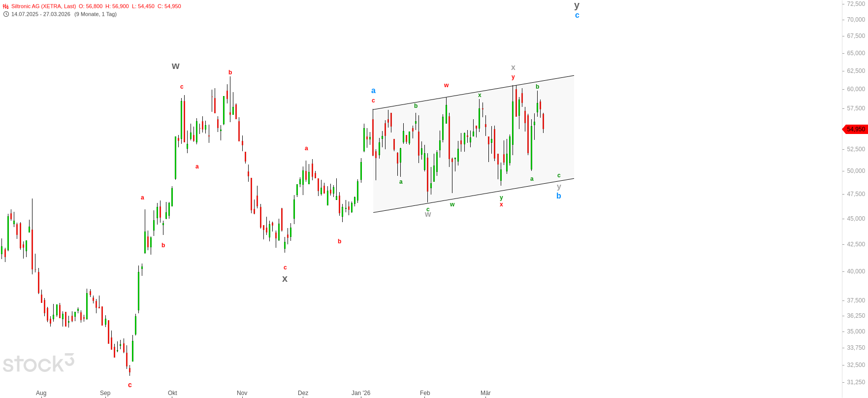Click the closing price value C: 54,950
The height and width of the screenshot is (398, 868).
(x=169, y=6)
